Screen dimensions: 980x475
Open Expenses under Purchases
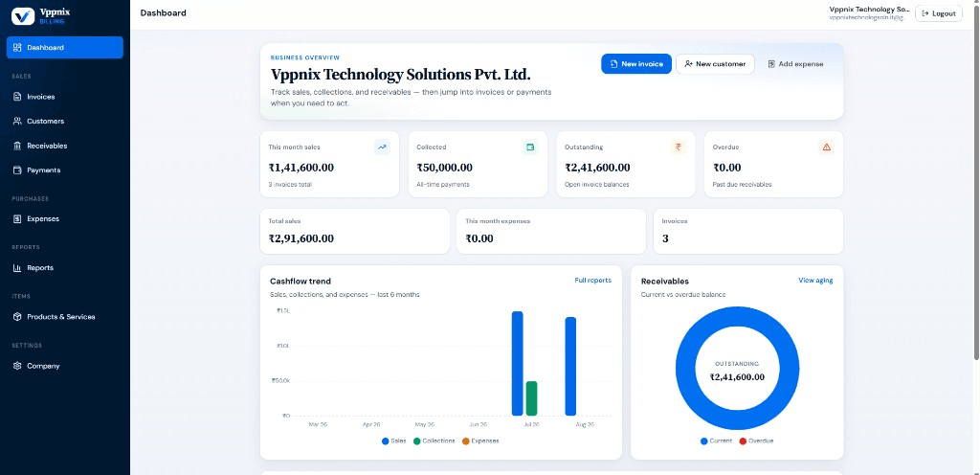(x=65, y=218)
